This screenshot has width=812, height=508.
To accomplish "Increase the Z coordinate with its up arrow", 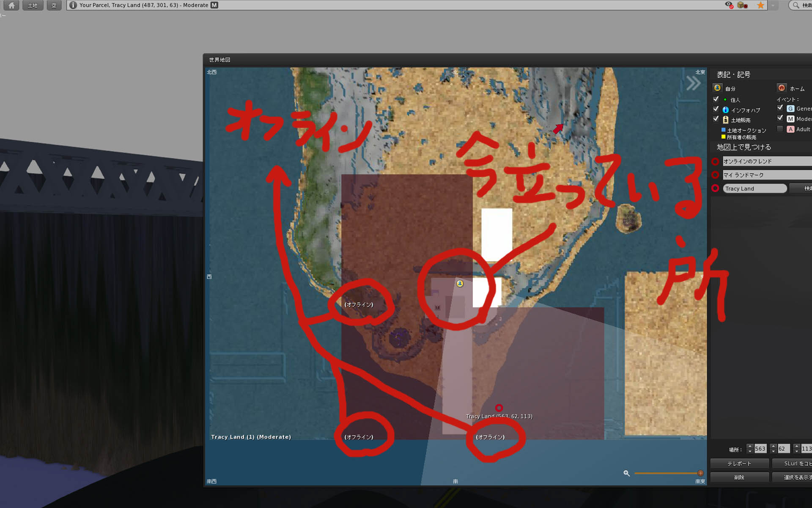I will click(796, 446).
